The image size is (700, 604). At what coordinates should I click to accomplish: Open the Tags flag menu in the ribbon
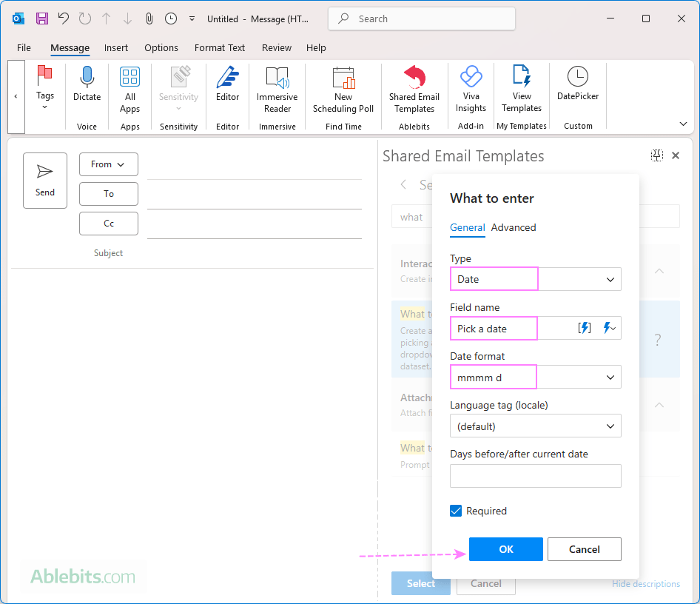coord(44,87)
